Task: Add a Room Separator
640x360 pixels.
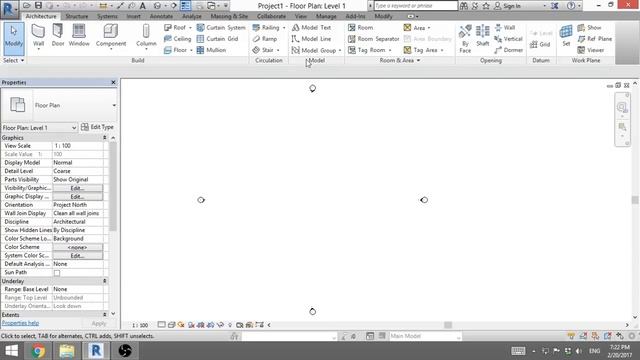Action: point(373,39)
